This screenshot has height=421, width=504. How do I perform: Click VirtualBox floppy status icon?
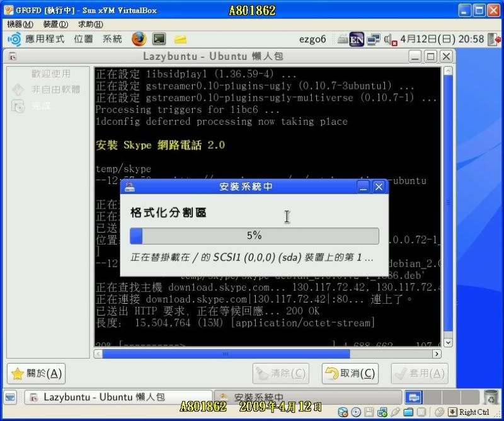pos(369,412)
